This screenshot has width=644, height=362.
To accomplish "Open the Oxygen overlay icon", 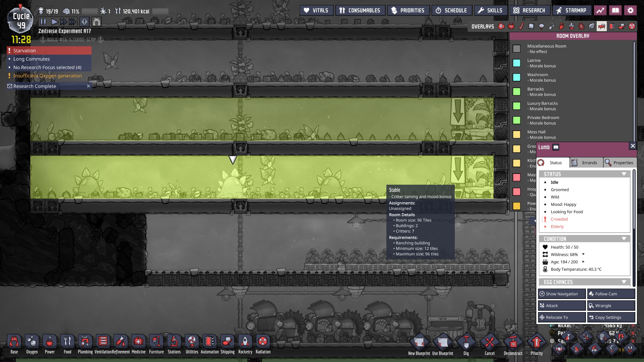I will click(501, 26).
